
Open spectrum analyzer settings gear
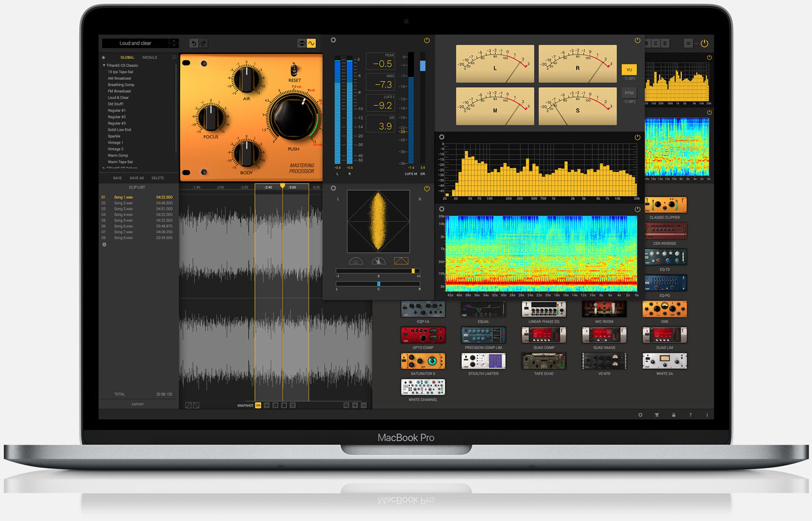pos(442,137)
